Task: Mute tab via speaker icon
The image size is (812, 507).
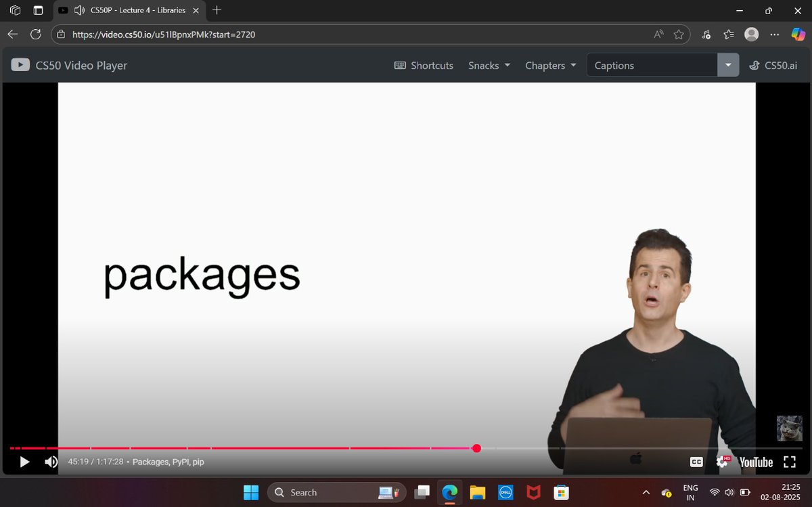Action: 79,10
